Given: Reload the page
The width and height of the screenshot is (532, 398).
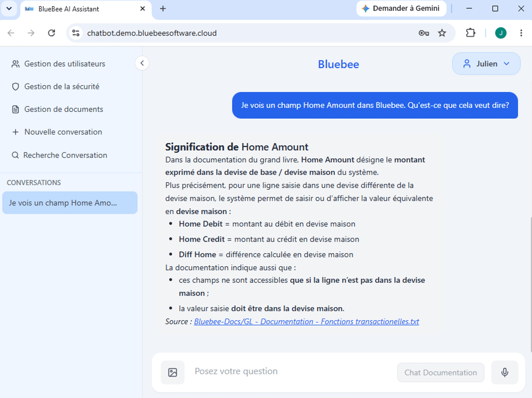Looking at the screenshot, I should point(51,33).
